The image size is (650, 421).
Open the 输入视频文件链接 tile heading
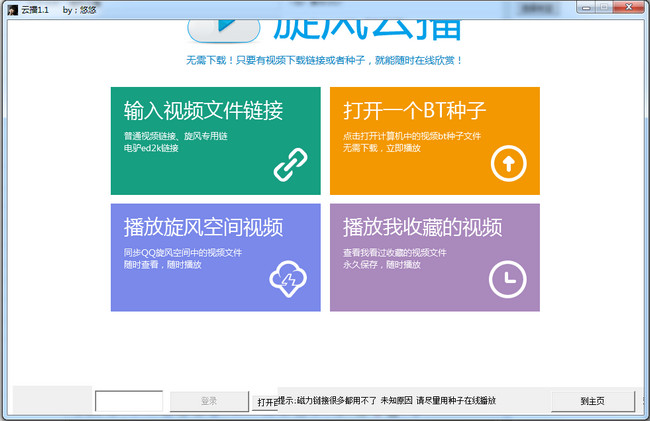203,111
